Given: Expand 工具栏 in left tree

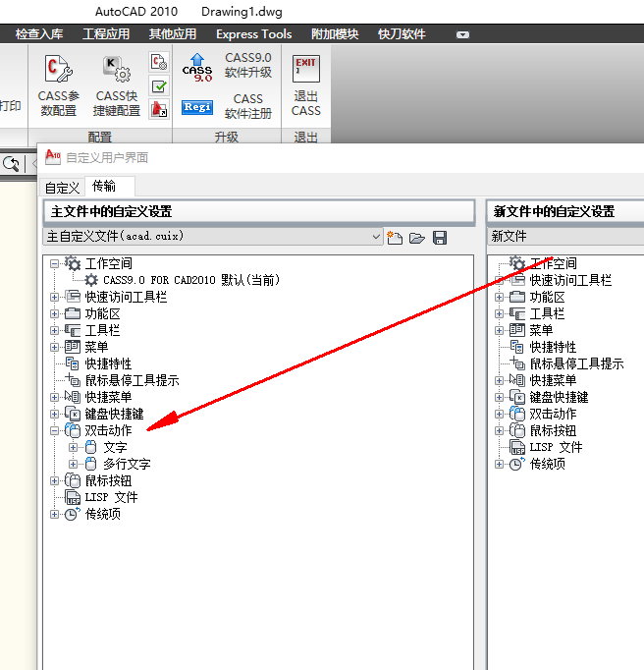Looking at the screenshot, I should click(x=54, y=330).
